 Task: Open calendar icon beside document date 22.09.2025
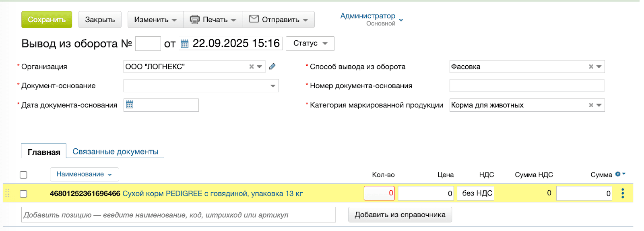point(184,43)
